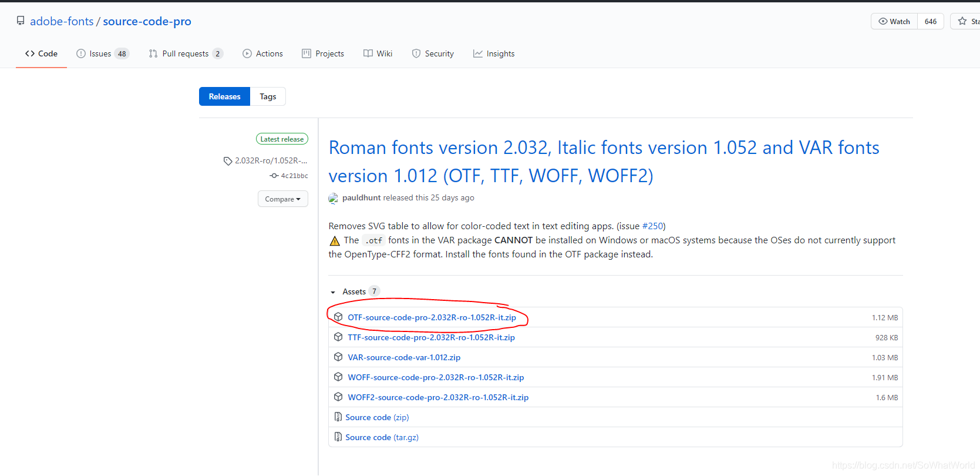The height and width of the screenshot is (476, 980).
Task: Click the commit icon next to 4c21bbc
Action: point(274,176)
